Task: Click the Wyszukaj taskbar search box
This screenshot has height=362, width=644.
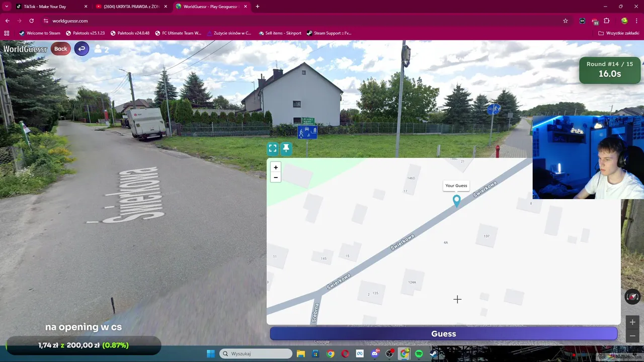Action: tap(256, 353)
